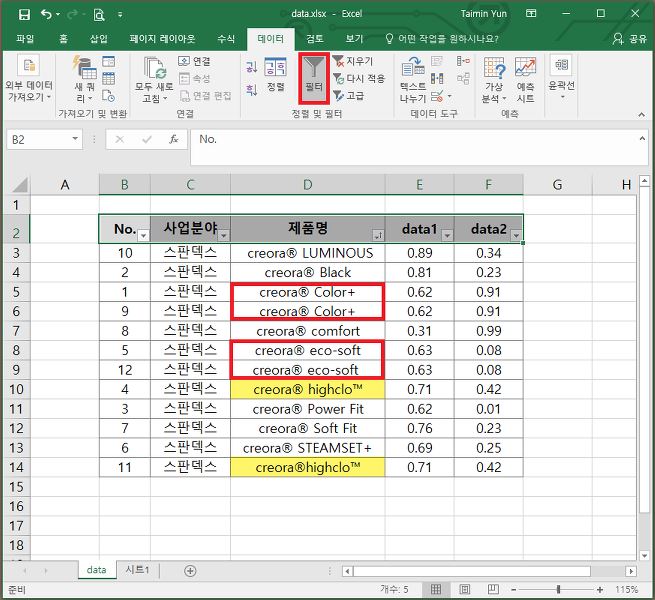Viewport: 655px width, 600px height.
Task: Open Print Preview from quick access toolbar
Action: [x=99, y=15]
